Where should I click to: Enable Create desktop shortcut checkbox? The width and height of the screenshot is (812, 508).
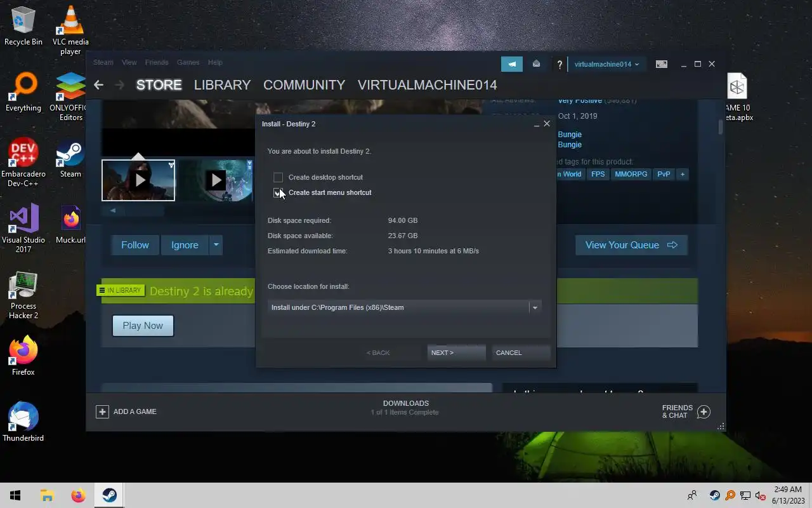[x=278, y=177]
